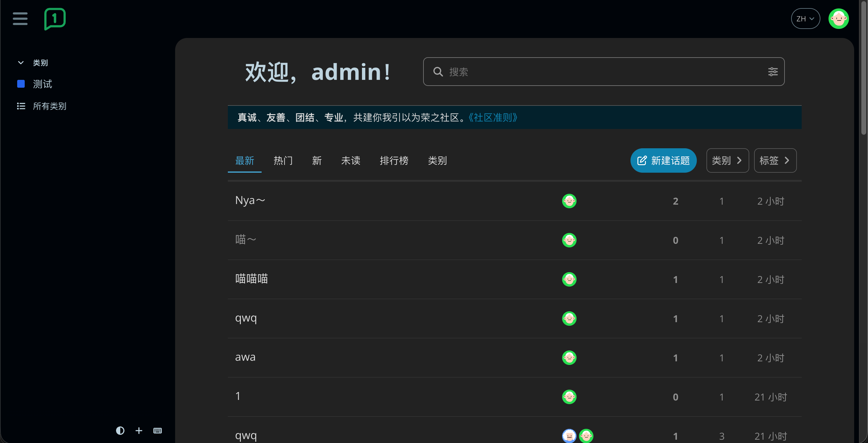This screenshot has height=443, width=868.
Task: Switch to the 热门 tab
Action: 283,161
